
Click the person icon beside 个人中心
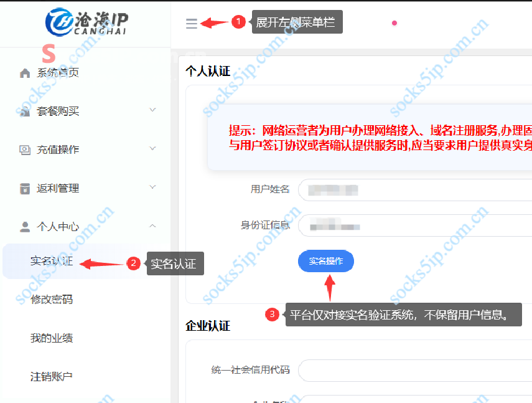tap(25, 227)
